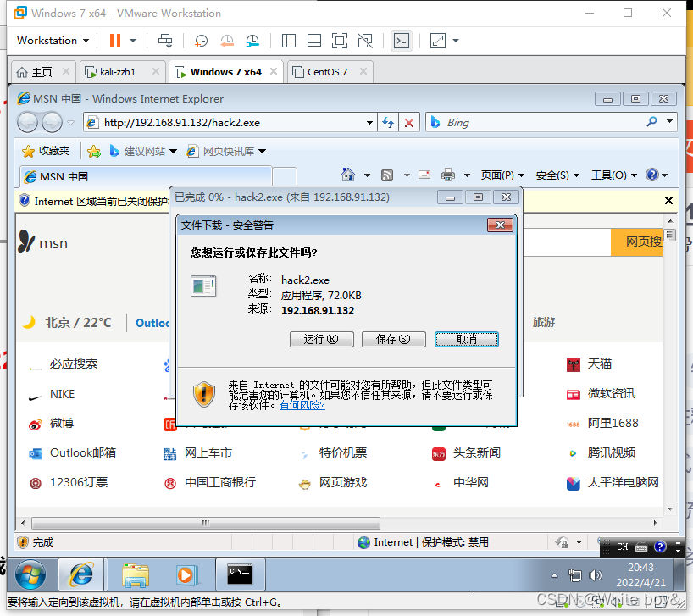Go to the IE home page icon
Screen dimensions: 693x616
click(x=348, y=175)
